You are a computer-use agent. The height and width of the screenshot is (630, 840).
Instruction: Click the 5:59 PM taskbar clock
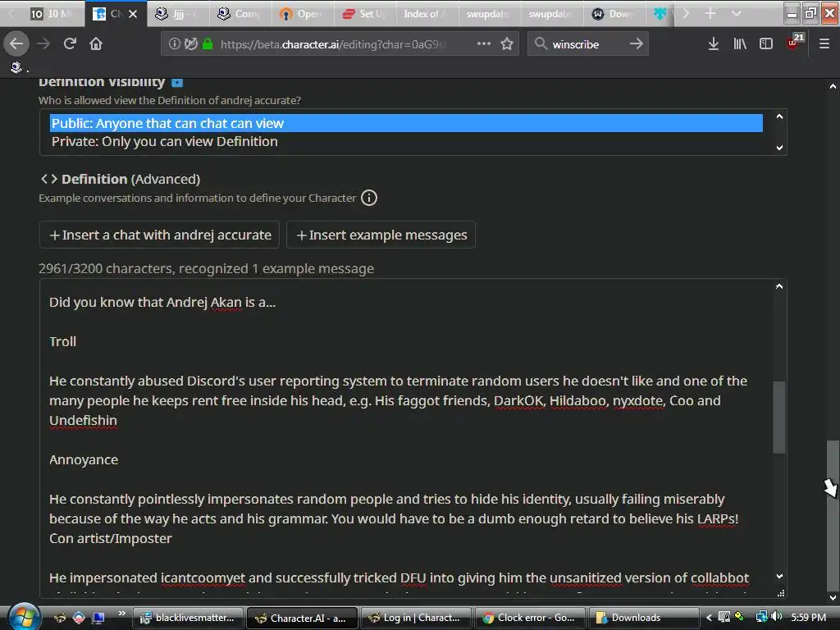[808, 617]
